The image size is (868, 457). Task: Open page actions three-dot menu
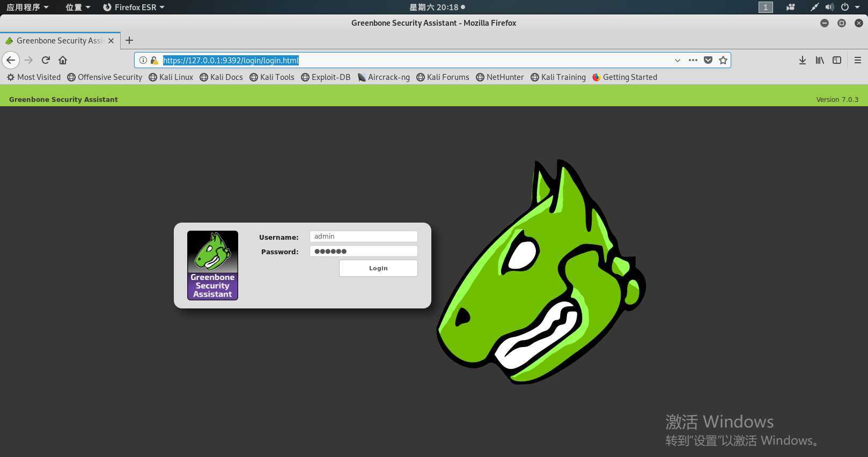pos(693,60)
